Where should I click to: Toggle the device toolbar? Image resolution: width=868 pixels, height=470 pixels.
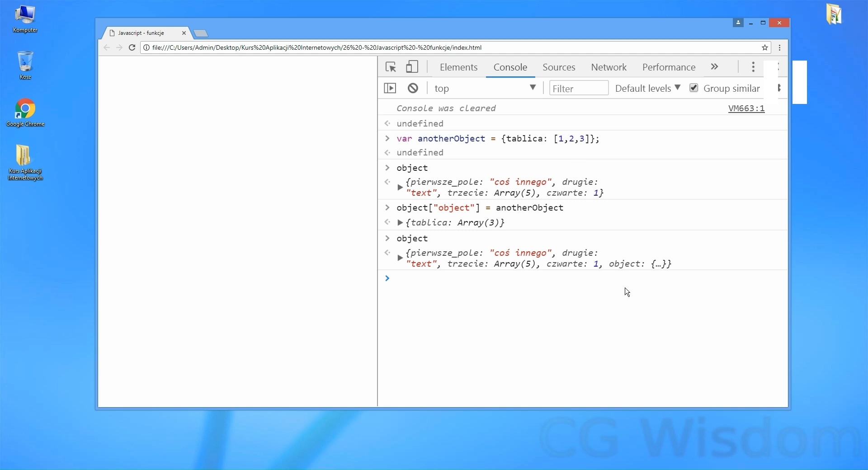411,67
